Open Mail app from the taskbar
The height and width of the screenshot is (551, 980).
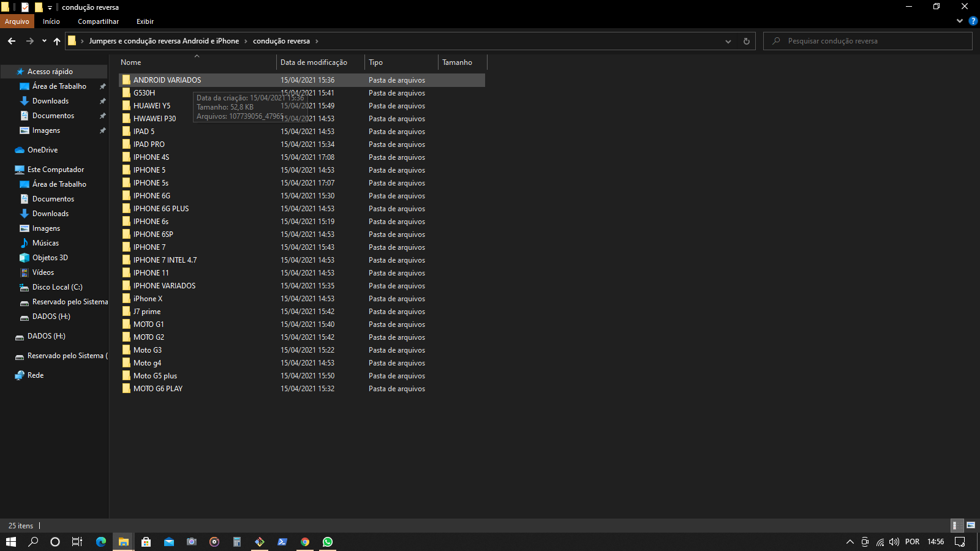(x=169, y=542)
